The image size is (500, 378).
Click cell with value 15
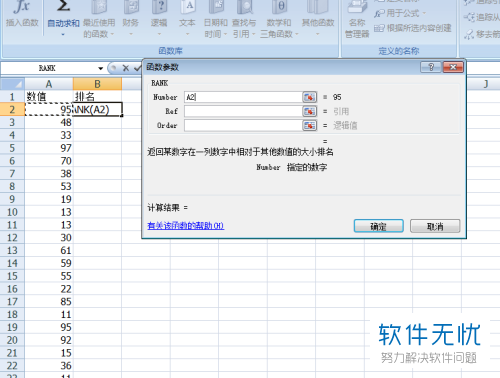click(49, 353)
